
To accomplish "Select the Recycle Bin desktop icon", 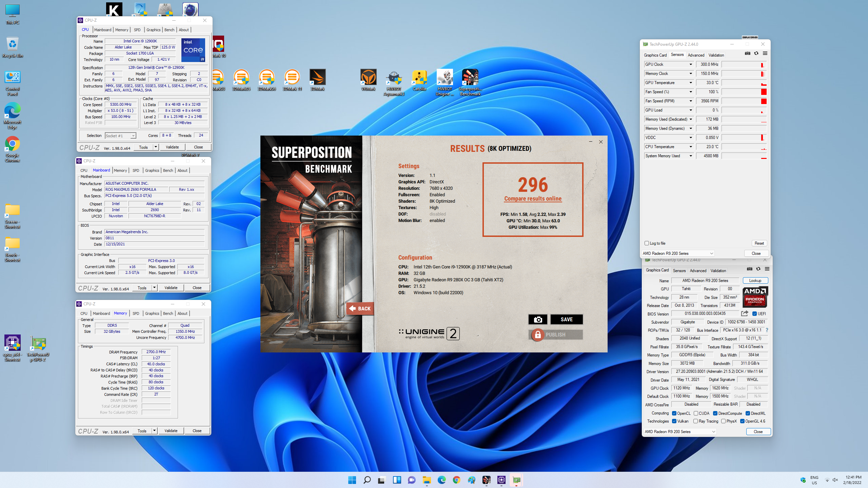I will coord(13,47).
